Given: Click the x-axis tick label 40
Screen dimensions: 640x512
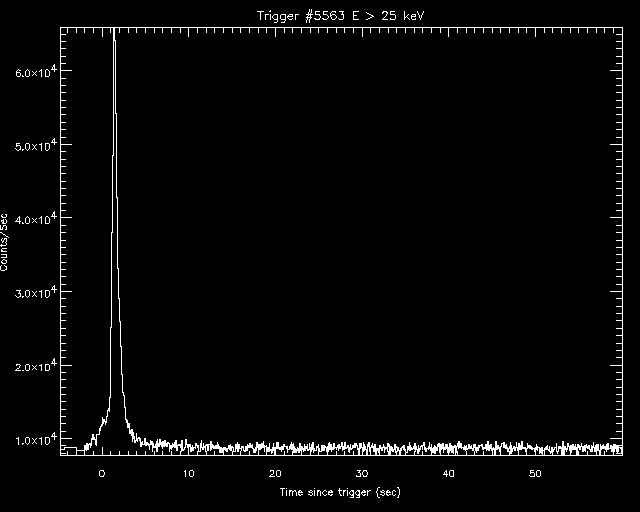Looking at the screenshot, I should [x=449, y=474].
